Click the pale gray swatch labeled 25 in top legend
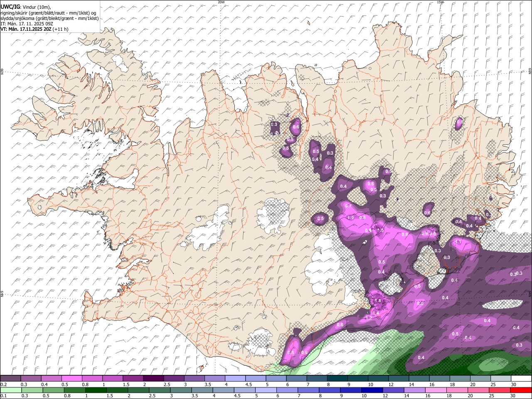The height and width of the screenshot is (399, 532). (501, 379)
